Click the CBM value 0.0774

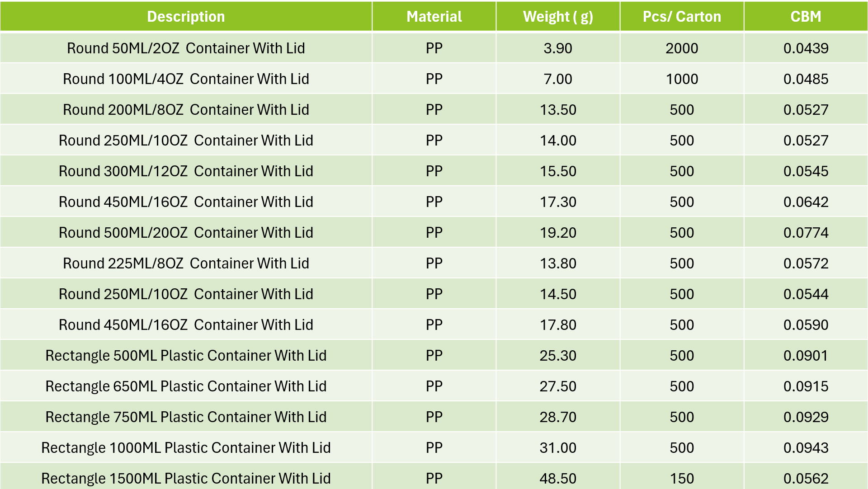pos(806,232)
